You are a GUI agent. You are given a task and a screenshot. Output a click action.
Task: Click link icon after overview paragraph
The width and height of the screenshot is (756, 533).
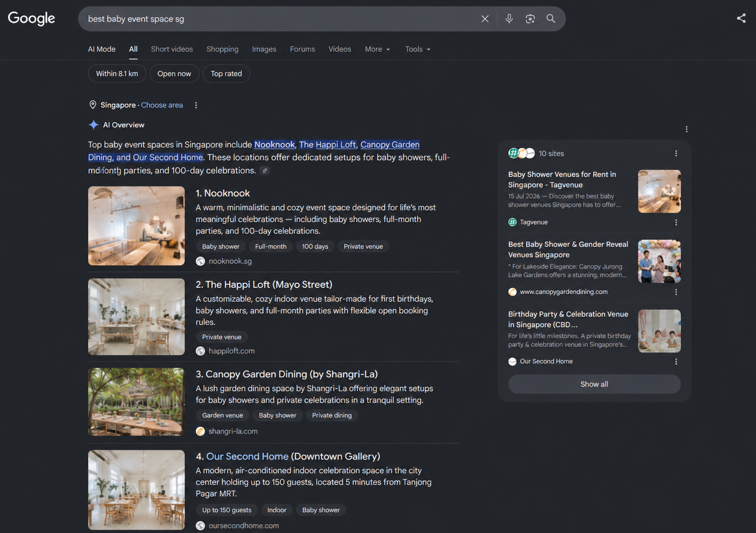coord(264,171)
